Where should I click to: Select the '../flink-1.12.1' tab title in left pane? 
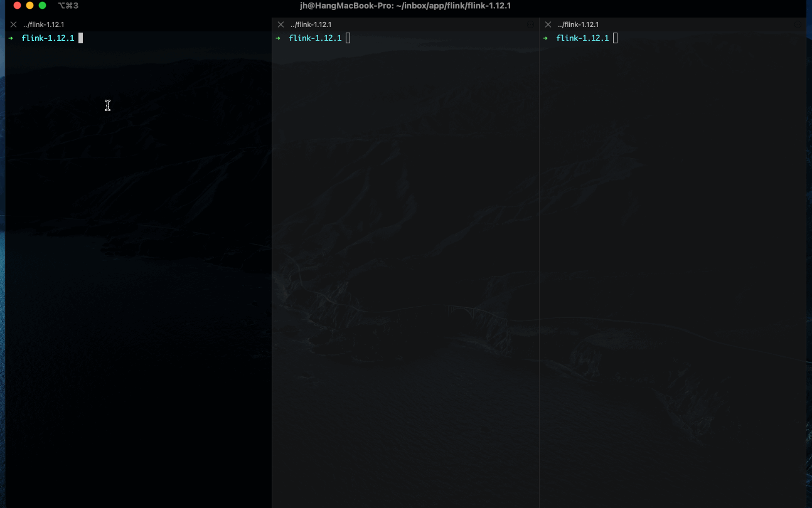pyautogui.click(x=44, y=24)
